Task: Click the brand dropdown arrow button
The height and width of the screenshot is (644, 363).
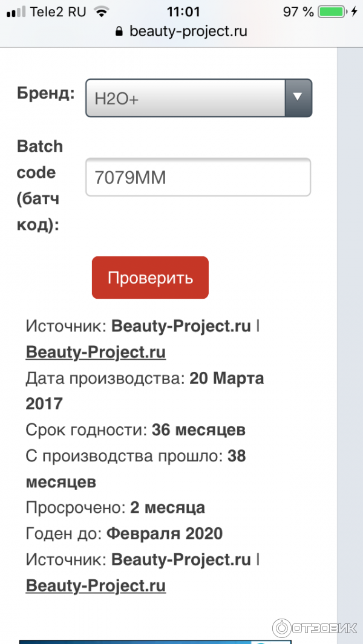Action: (298, 97)
